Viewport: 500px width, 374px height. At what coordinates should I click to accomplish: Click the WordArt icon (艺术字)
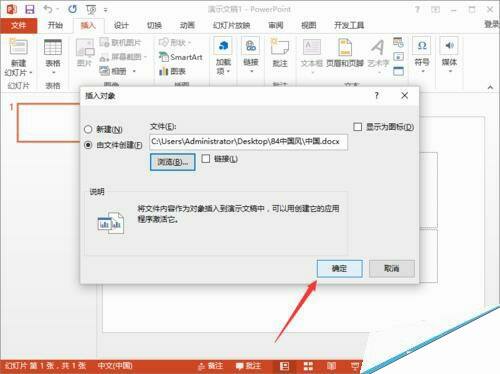tap(378, 48)
